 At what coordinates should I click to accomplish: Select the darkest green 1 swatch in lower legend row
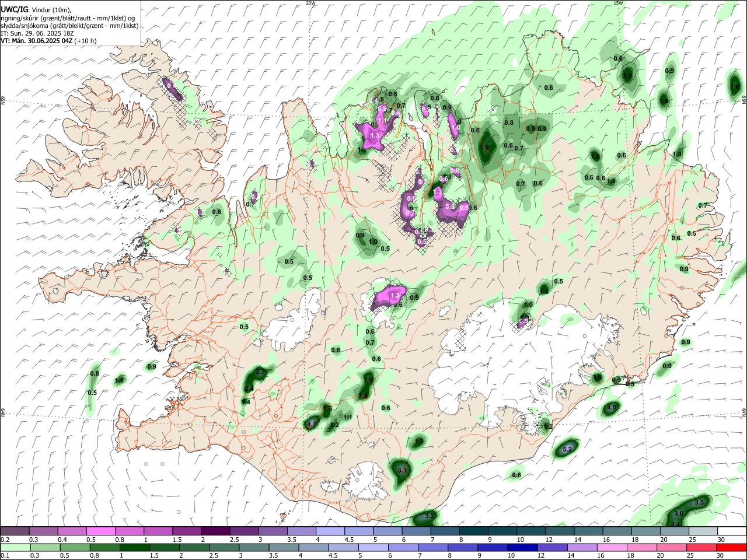134,547
